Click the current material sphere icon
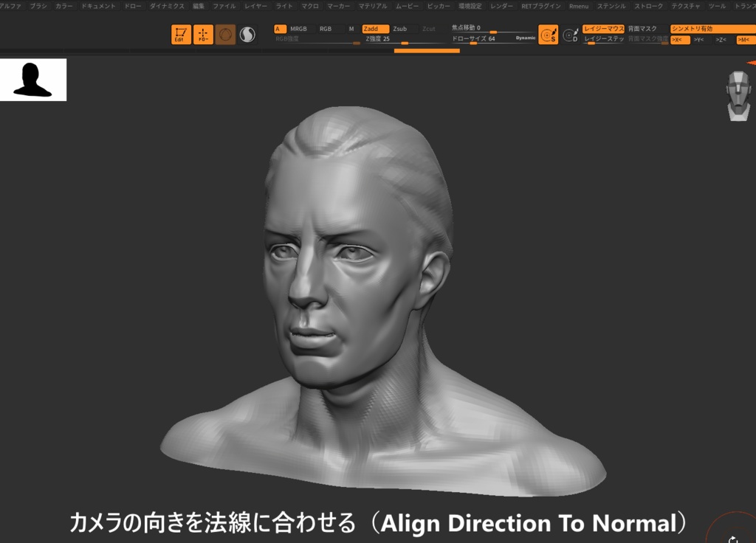Image resolution: width=756 pixels, height=543 pixels. [247, 35]
